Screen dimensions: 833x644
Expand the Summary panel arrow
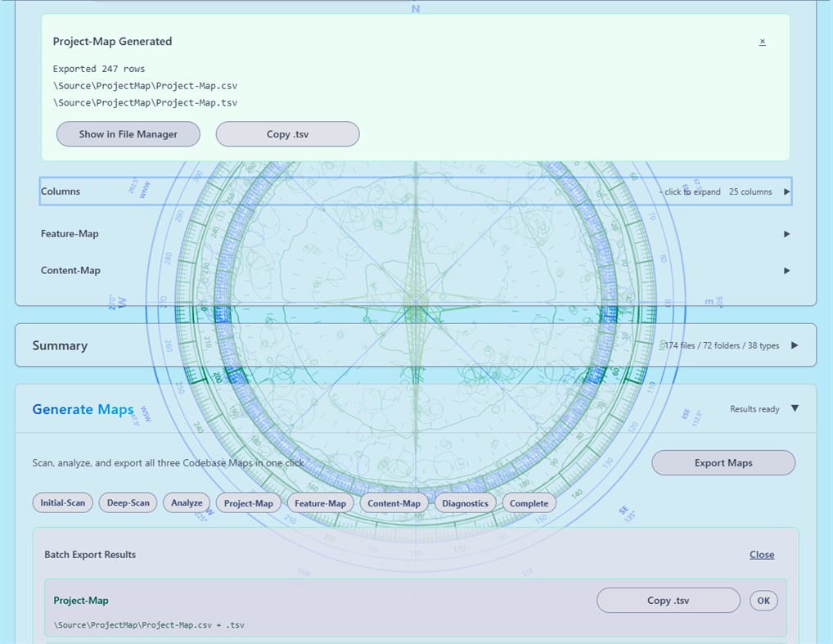click(795, 345)
